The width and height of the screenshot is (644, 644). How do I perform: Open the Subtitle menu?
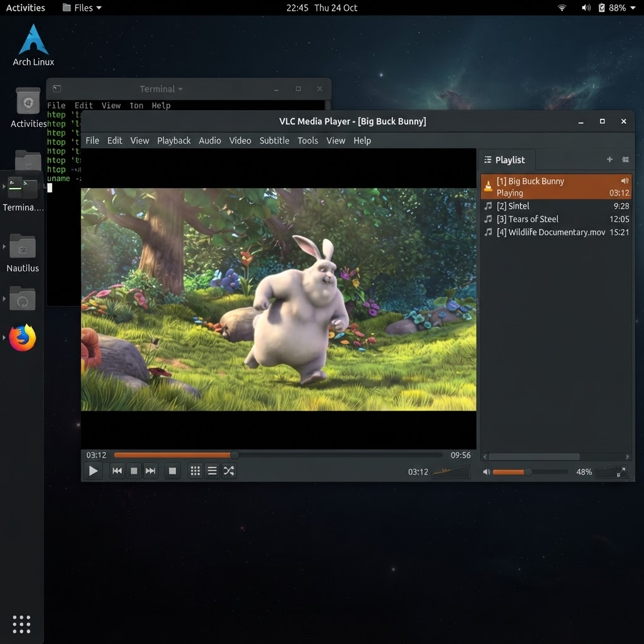(x=274, y=140)
